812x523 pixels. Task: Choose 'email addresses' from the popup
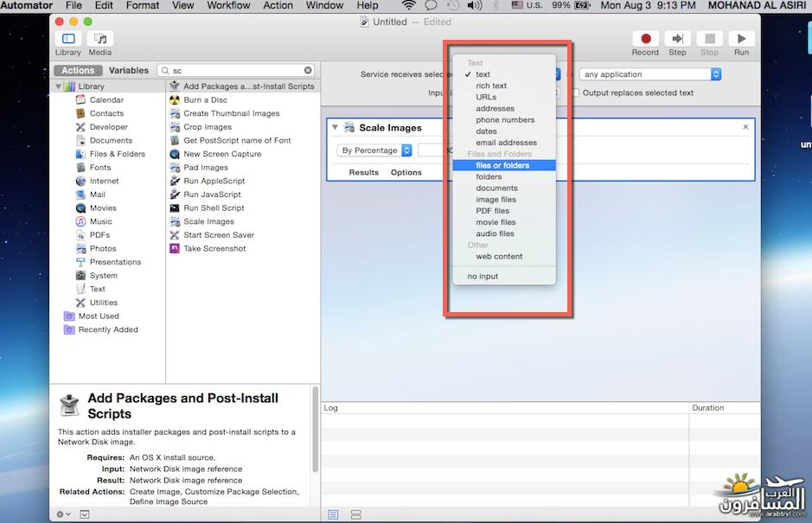pyautogui.click(x=504, y=143)
